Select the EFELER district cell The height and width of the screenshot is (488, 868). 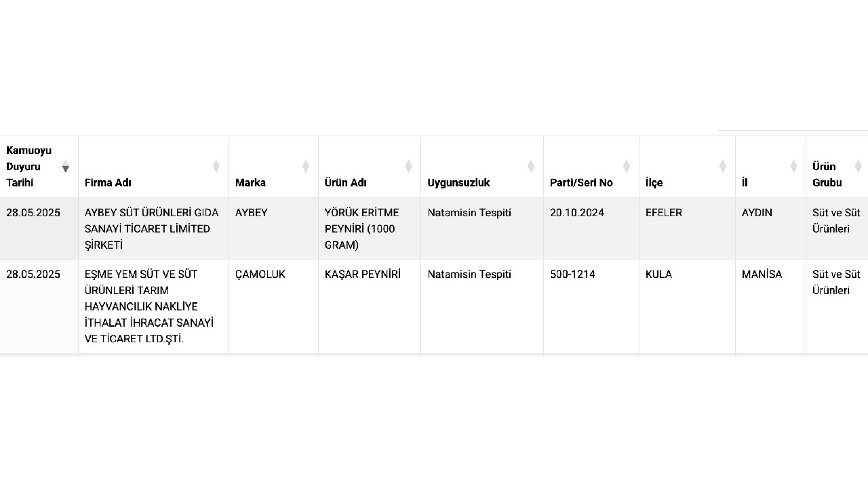tap(687, 229)
